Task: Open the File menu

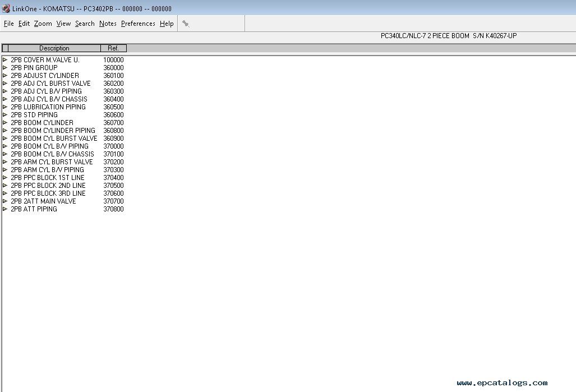Action: coord(9,24)
